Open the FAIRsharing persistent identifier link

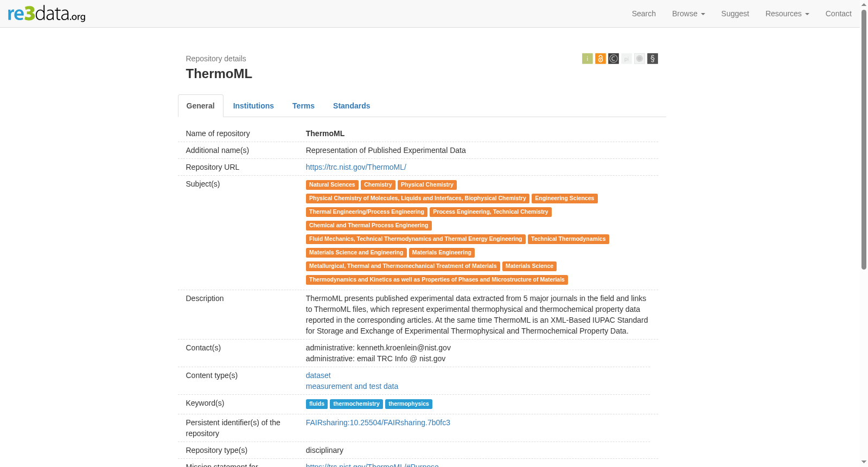[378, 423]
